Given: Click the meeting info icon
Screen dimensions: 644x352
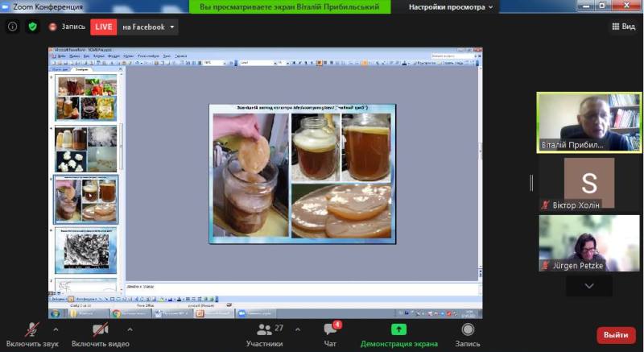Looking at the screenshot, I should tap(12, 27).
